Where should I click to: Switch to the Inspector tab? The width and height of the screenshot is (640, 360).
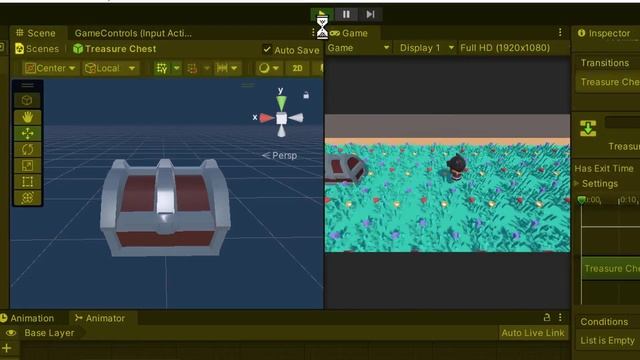click(604, 33)
